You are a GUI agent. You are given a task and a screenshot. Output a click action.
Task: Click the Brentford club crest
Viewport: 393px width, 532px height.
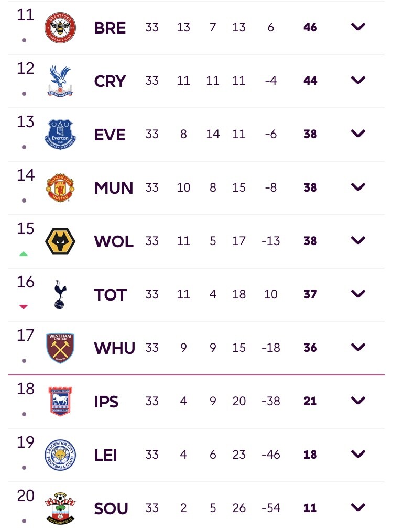[60, 27]
